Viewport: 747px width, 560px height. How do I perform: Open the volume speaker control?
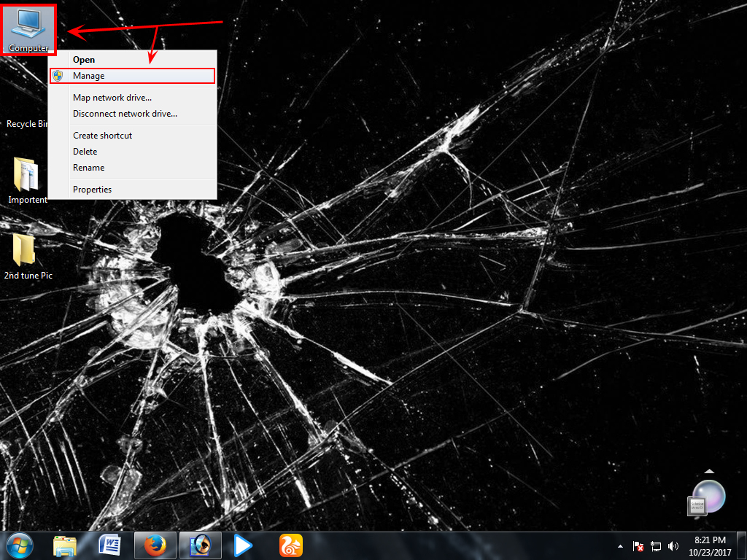673,546
